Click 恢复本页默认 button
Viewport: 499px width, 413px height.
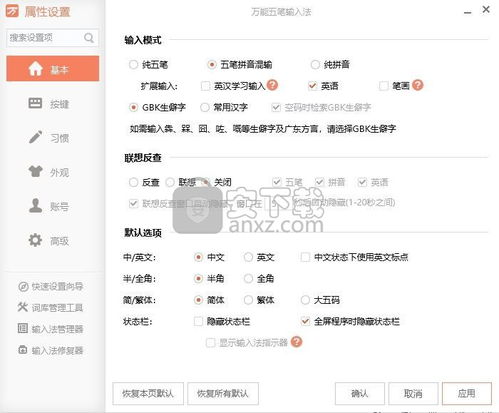pos(148,393)
